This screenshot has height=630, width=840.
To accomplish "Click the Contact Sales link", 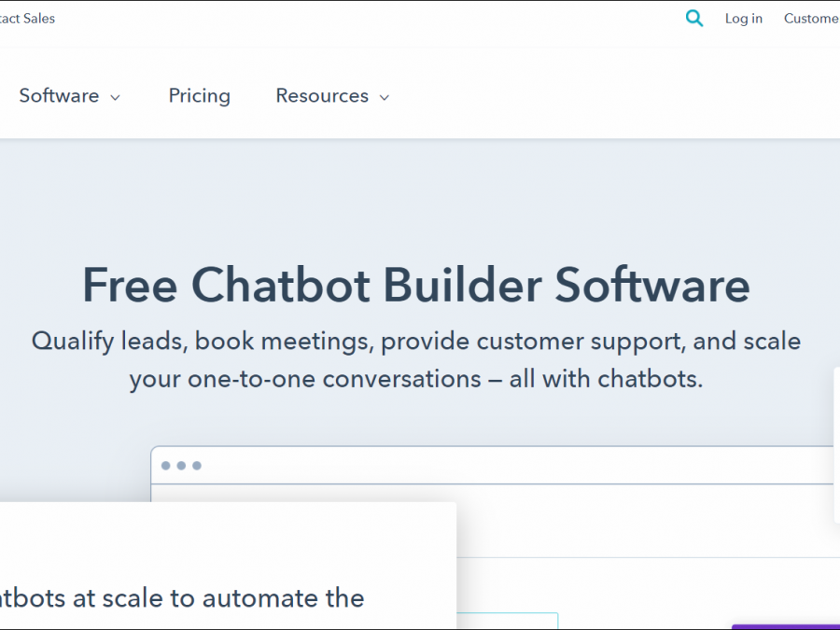I will coord(27,19).
